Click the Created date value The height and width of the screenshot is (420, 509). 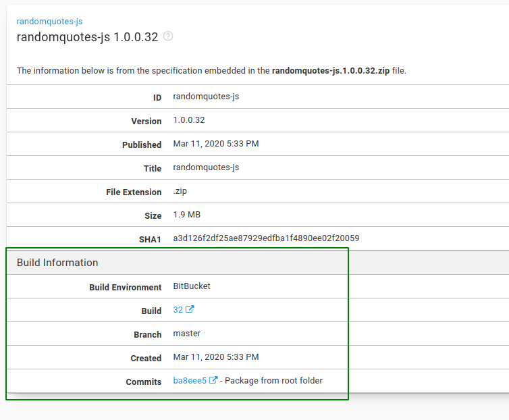(215, 357)
